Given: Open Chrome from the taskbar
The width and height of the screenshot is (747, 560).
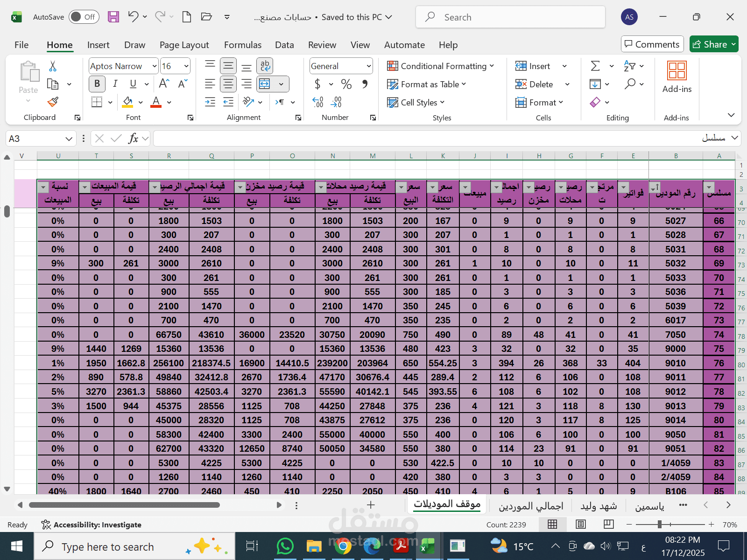Looking at the screenshot, I should point(343,546).
